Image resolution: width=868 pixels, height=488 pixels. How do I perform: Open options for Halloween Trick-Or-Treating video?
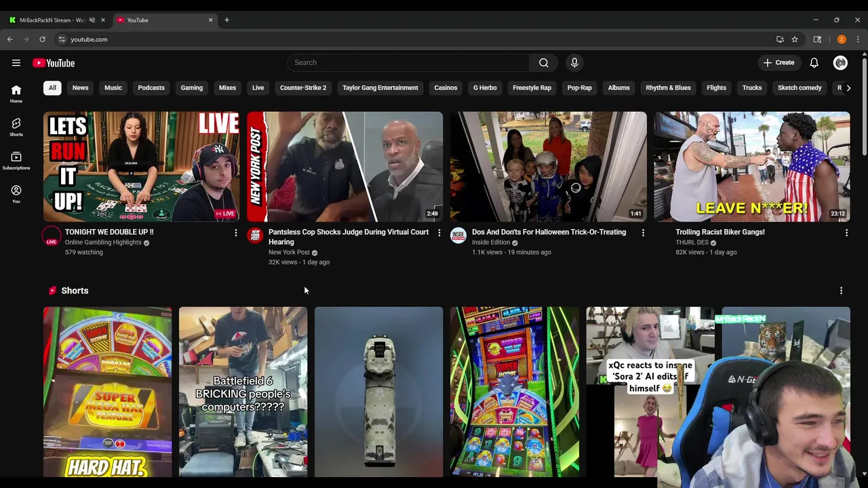click(x=643, y=232)
